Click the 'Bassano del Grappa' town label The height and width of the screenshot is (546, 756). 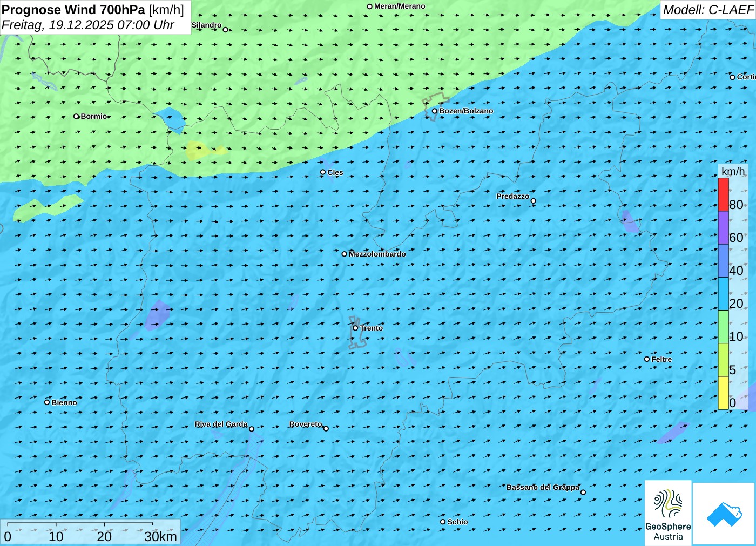tap(543, 487)
